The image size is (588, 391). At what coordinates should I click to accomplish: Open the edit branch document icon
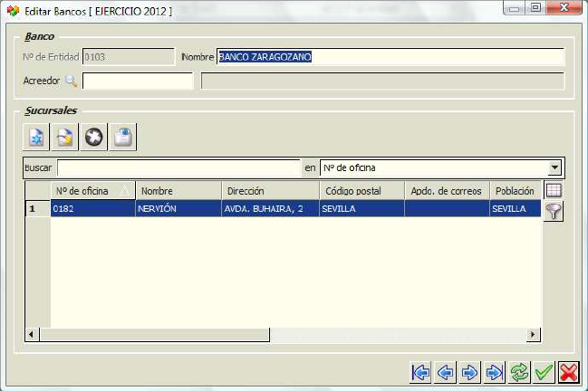tap(65, 137)
